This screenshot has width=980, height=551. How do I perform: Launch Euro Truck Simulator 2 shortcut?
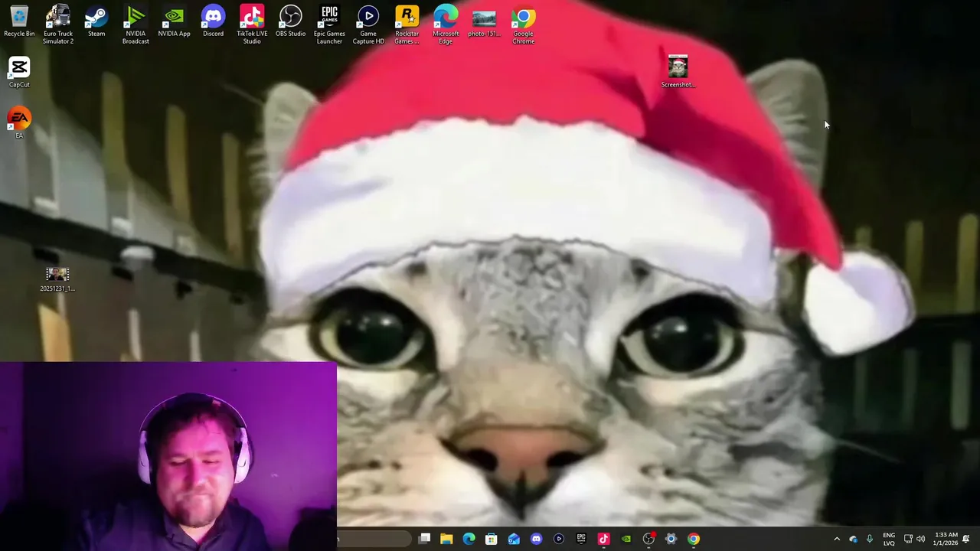pyautogui.click(x=58, y=24)
